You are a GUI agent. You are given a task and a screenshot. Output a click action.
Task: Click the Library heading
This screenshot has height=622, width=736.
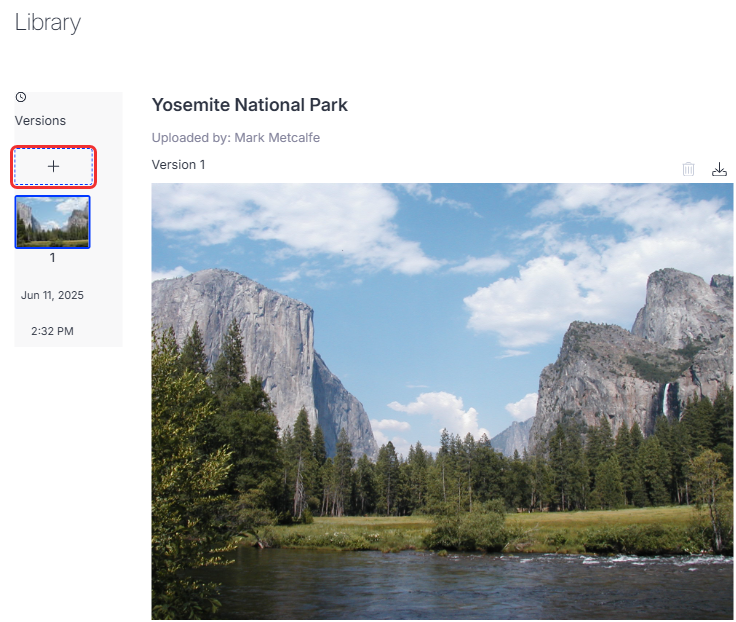coord(48,23)
